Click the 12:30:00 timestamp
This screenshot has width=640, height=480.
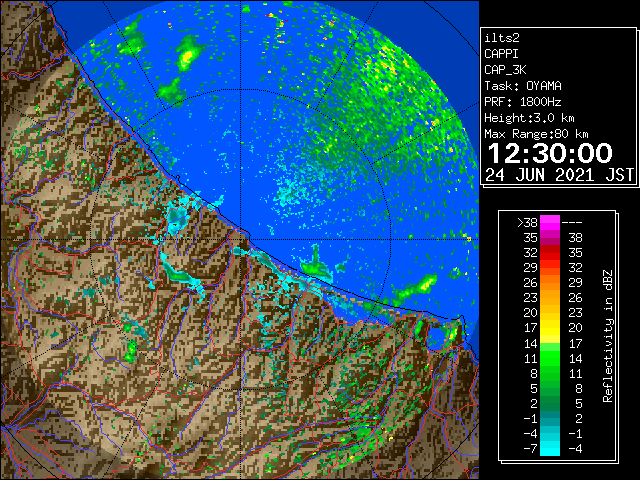click(x=550, y=153)
